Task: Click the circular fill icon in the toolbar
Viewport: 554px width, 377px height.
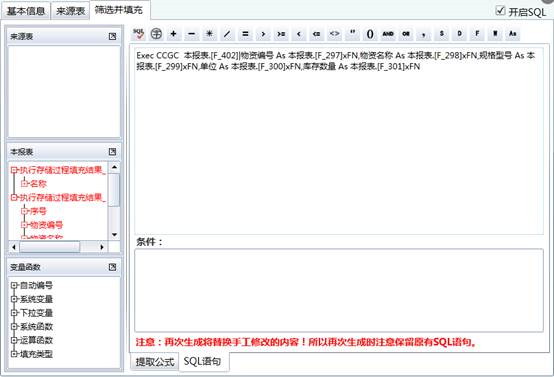Action: (156, 34)
